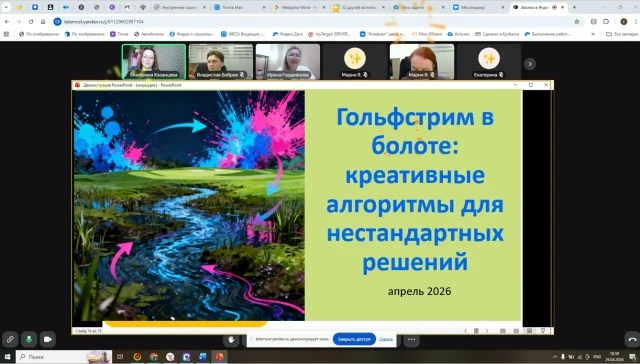Open the tab search dropdown arrow
Viewport: 640px width, 364px height.
pos(6,7)
